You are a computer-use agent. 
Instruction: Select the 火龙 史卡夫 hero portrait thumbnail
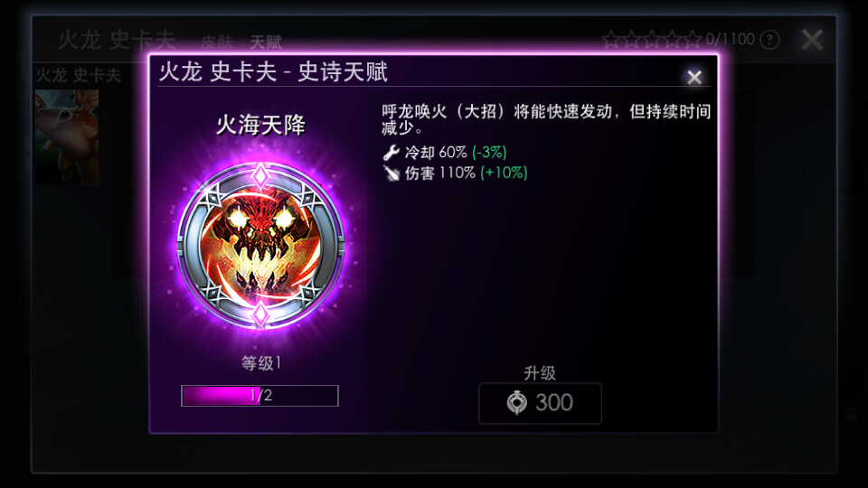[67, 136]
